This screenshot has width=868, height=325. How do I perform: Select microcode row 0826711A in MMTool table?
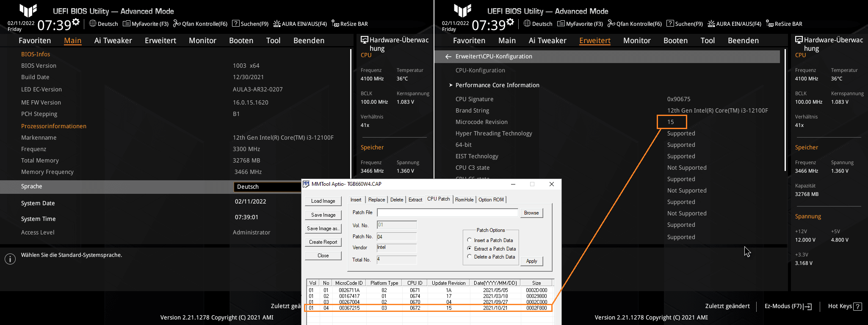pyautogui.click(x=429, y=290)
